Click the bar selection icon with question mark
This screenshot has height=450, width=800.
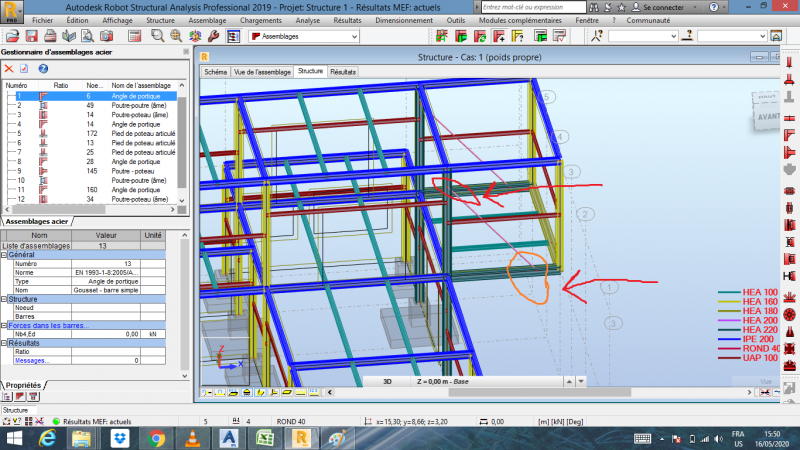tap(688, 36)
